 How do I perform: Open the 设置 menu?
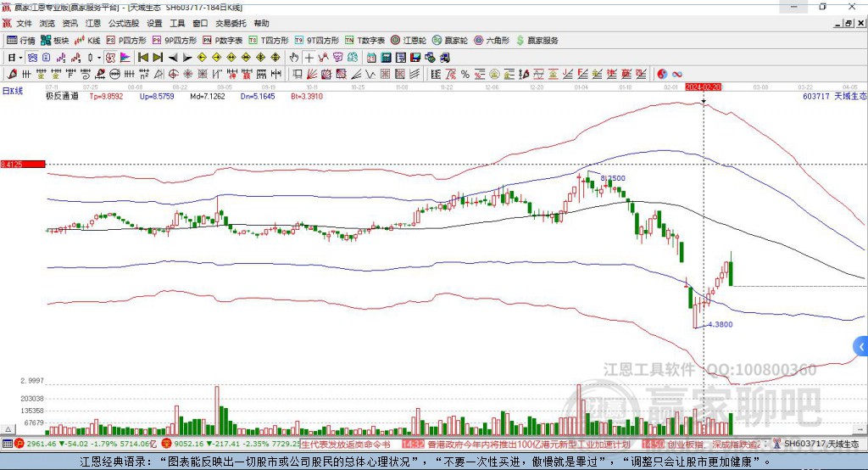click(154, 23)
